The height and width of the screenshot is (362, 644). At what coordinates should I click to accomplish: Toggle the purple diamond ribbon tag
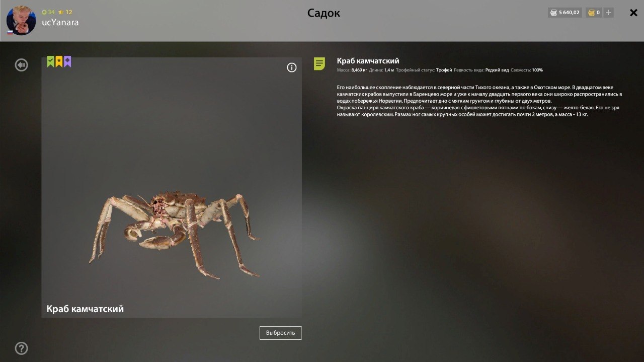click(x=68, y=61)
